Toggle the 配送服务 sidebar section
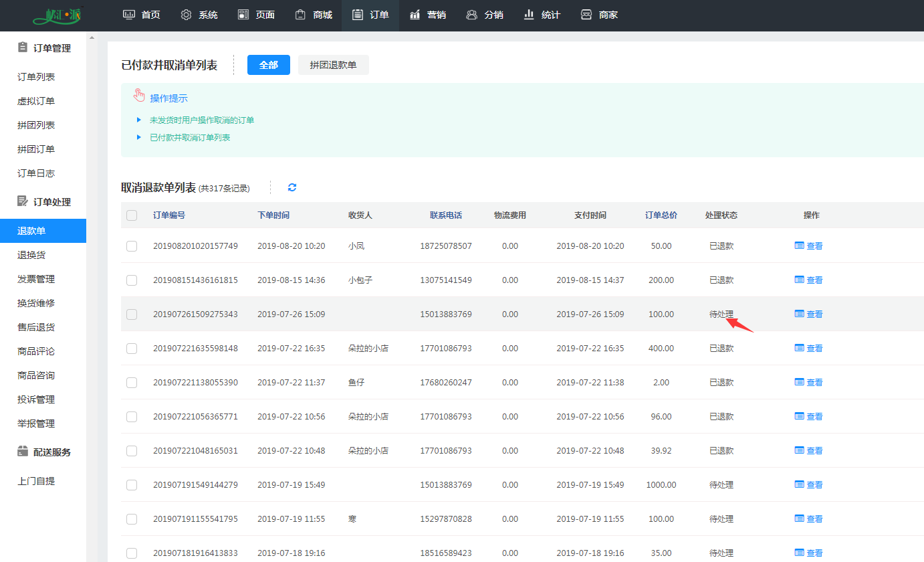The width and height of the screenshot is (924, 562). 44,452
